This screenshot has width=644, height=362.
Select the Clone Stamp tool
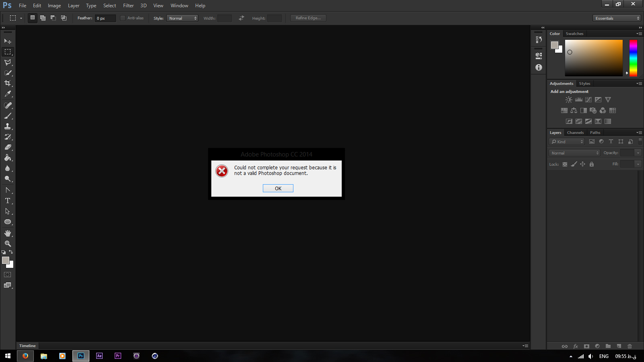tap(8, 126)
